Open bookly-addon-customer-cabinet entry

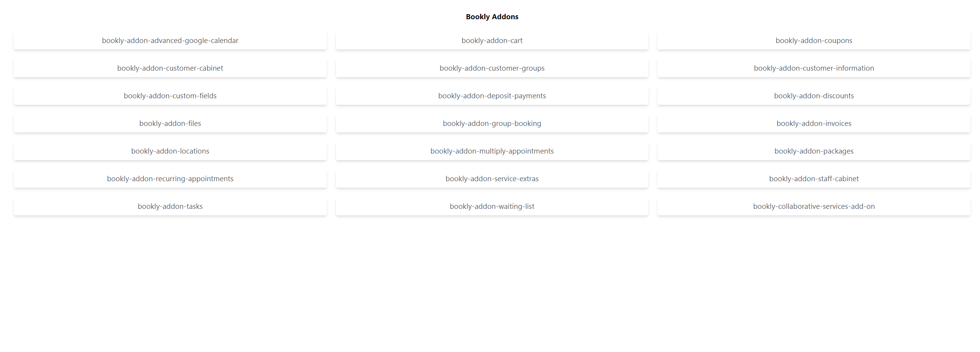170,68
